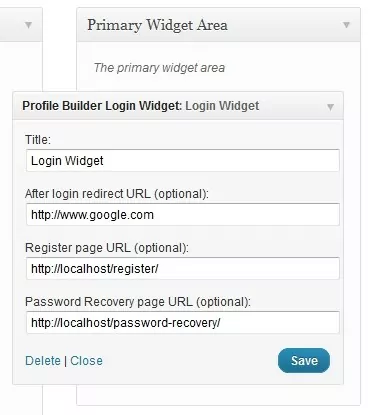Save the Login Widget settings
Viewport: 370px width, 415px height.
304,361
